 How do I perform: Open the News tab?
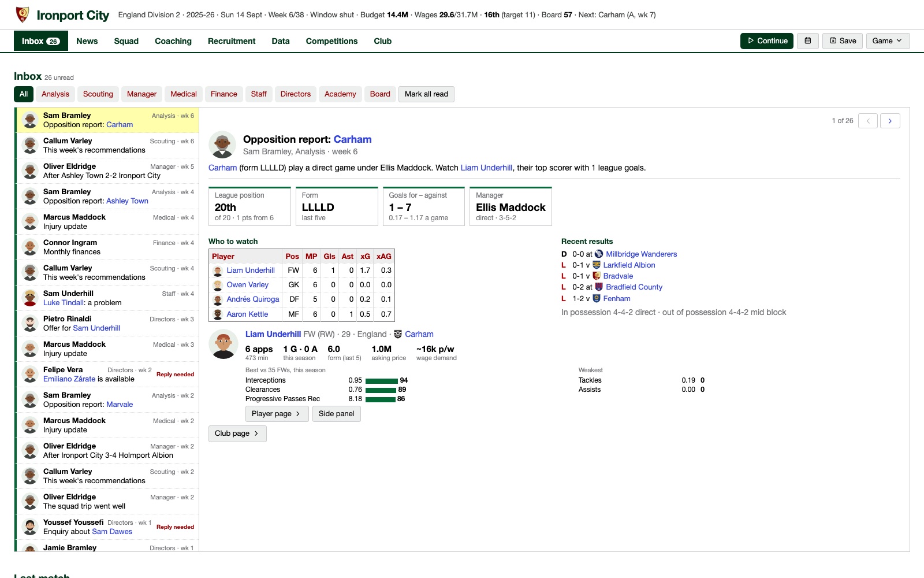87,41
